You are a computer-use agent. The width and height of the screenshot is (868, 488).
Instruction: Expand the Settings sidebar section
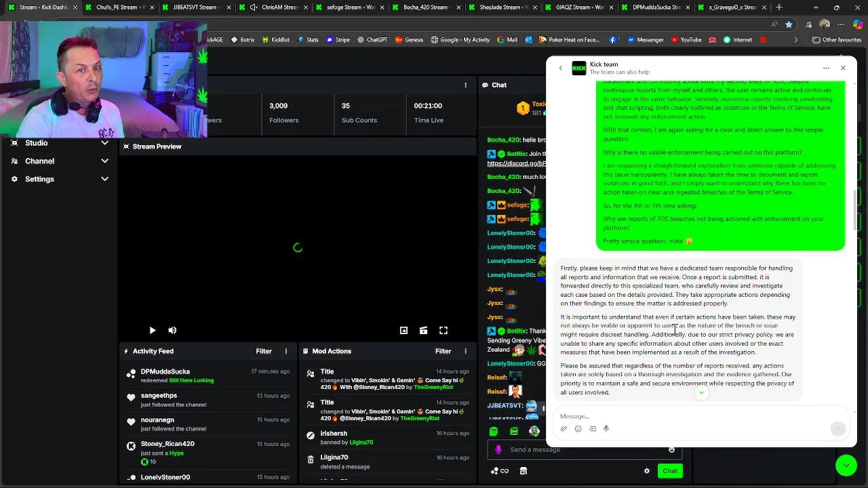(104, 179)
